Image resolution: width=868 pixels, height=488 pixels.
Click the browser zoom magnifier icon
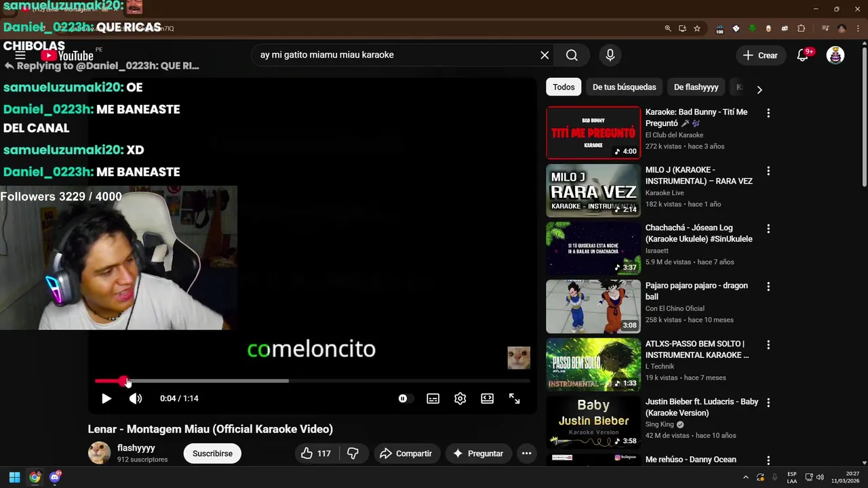(x=668, y=28)
